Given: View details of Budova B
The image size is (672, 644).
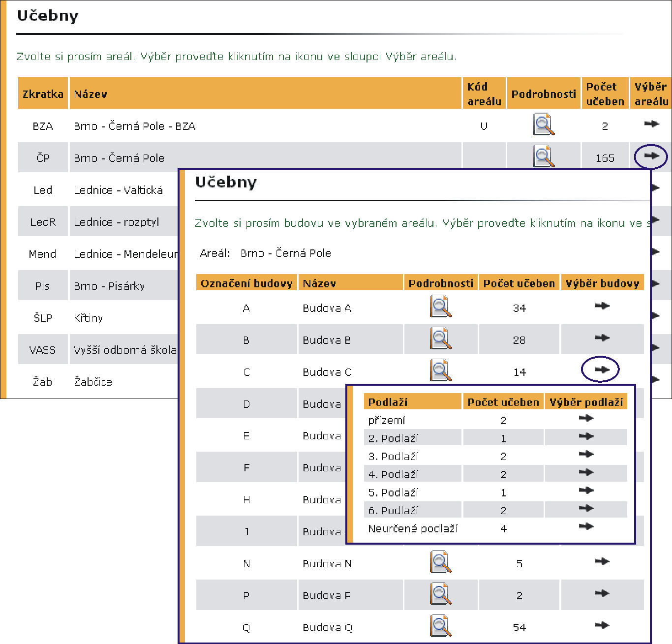Looking at the screenshot, I should pyautogui.click(x=441, y=338).
